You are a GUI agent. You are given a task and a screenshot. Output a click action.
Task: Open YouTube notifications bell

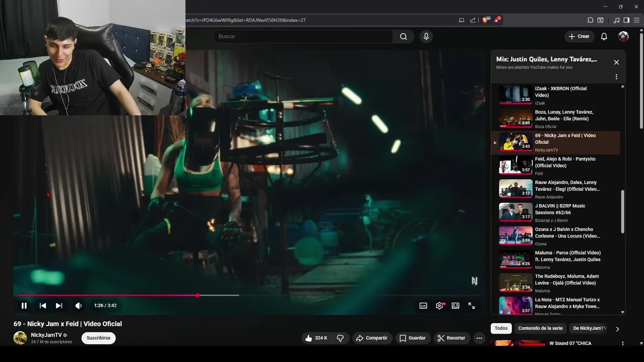click(604, 36)
